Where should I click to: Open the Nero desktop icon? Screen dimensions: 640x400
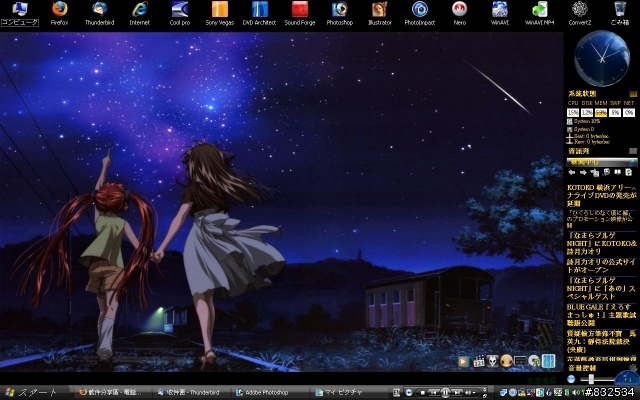pos(460,13)
